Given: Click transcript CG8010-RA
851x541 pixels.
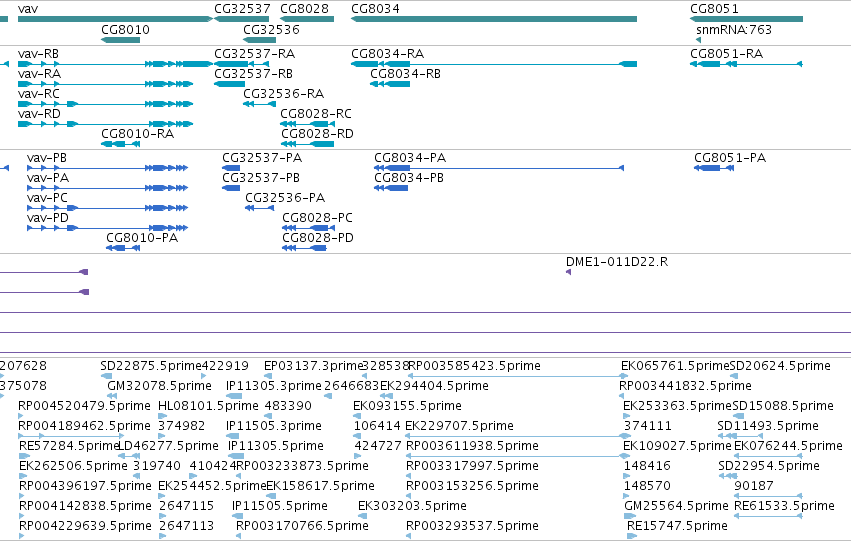Looking at the screenshot, I should click(x=138, y=134).
